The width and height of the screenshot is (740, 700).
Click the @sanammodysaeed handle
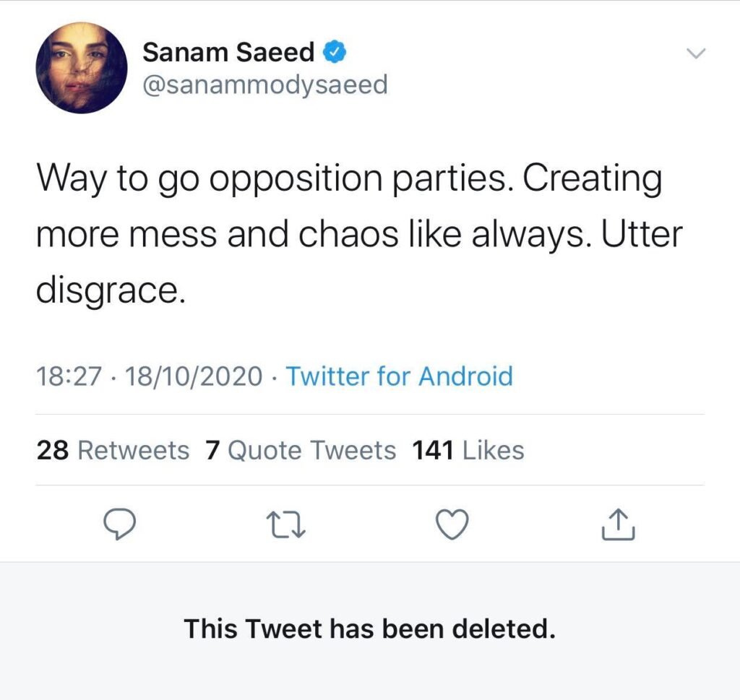(265, 85)
